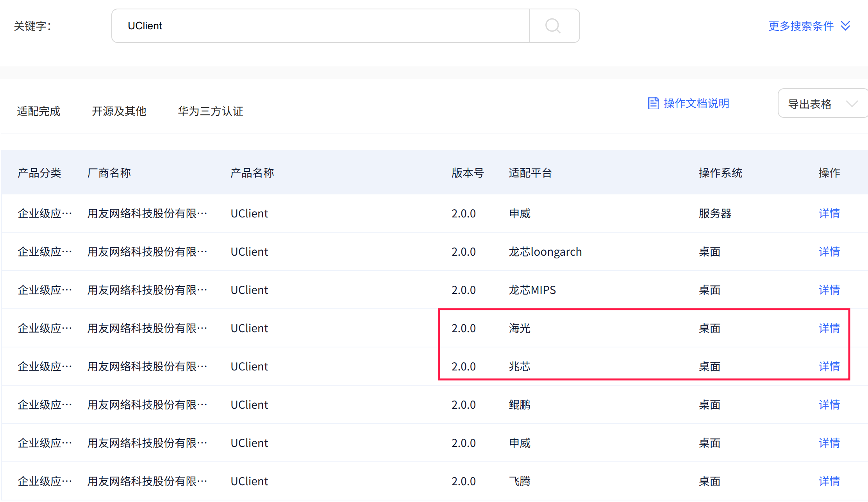Open 详情 for the 兆芯 row
Viewport: 868px width, 502px height.
pos(829,367)
